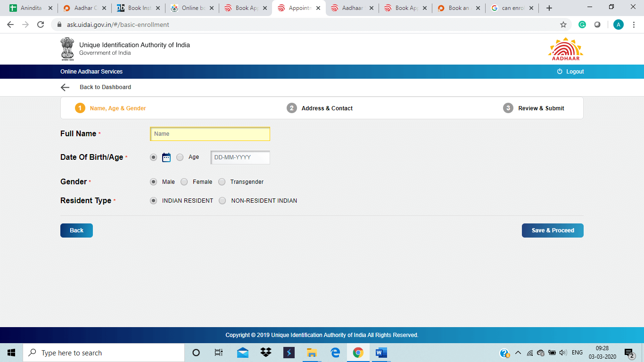Click the calendar date picker icon

pos(166,157)
